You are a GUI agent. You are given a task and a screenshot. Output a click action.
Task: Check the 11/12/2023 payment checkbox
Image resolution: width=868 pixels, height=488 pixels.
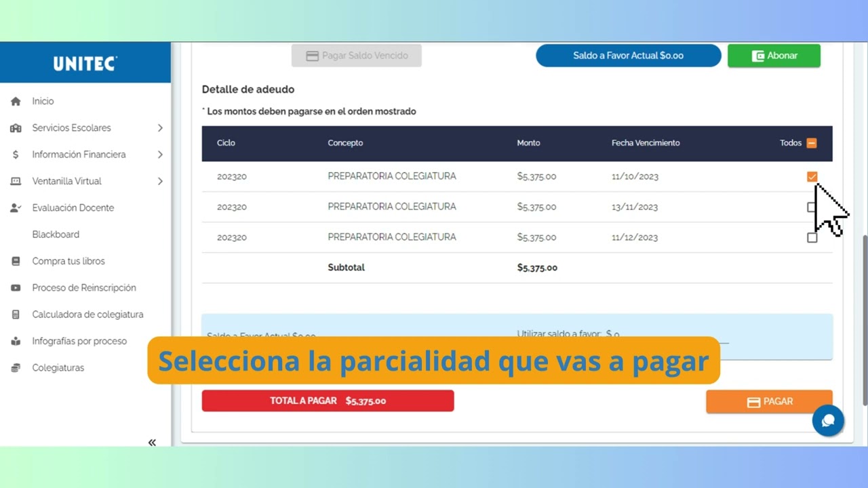coord(812,238)
